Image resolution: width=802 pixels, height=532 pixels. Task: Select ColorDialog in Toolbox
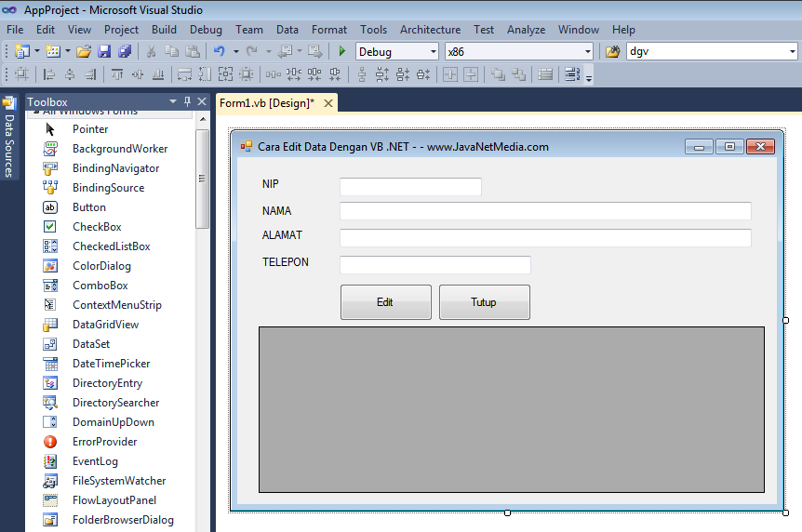(x=101, y=266)
